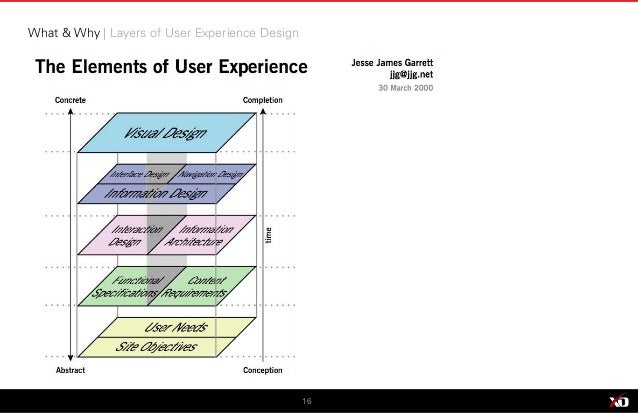The width and height of the screenshot is (638, 413).
Task: Select the 'Content Requirements' tile
Action: pos(201,286)
